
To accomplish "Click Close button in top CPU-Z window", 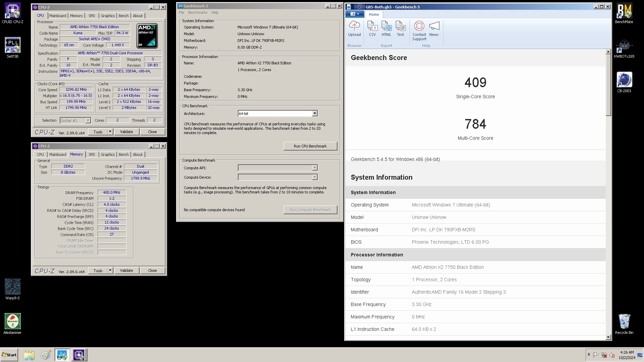I will tap(152, 132).
